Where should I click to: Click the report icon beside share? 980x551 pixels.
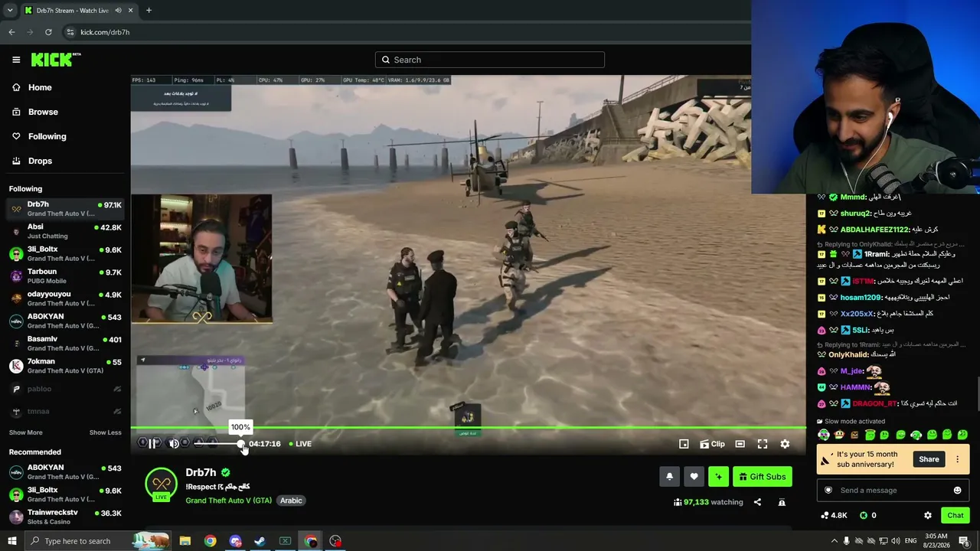782,502
